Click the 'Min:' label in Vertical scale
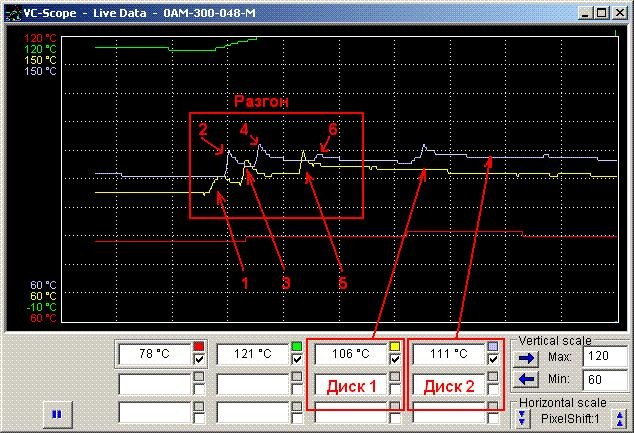The width and height of the screenshot is (634, 433). [559, 379]
